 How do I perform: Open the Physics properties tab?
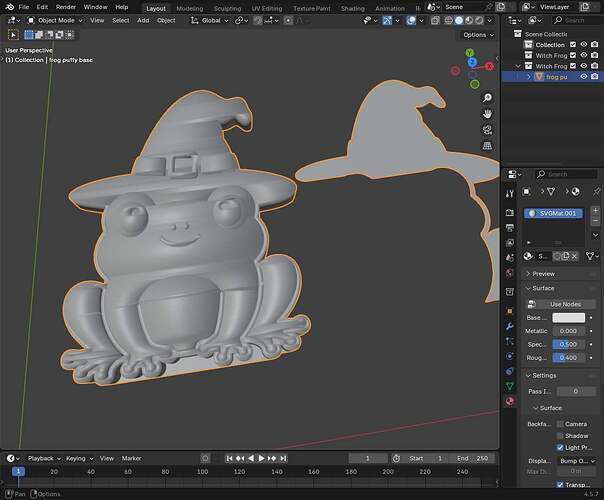[510, 356]
